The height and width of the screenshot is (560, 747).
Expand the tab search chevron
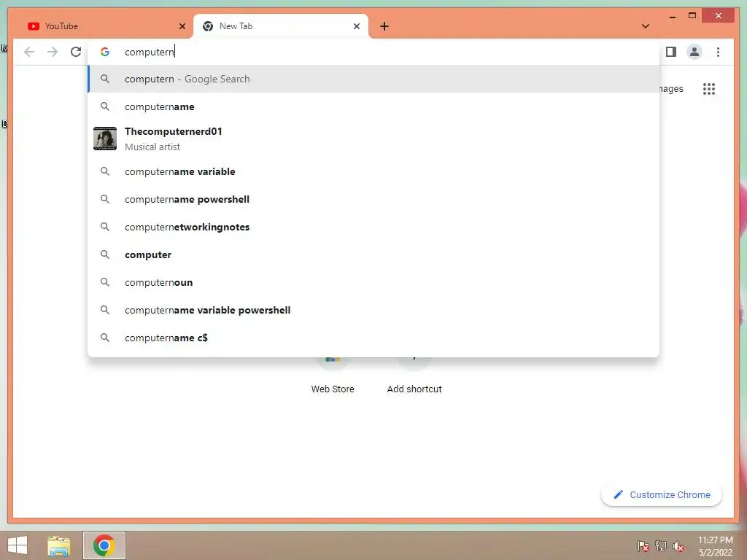[646, 26]
